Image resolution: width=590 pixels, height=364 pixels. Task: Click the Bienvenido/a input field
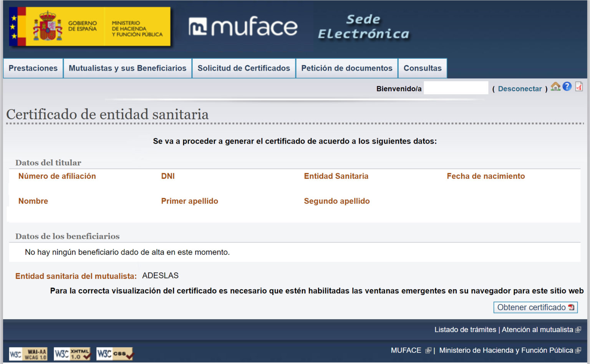click(x=456, y=88)
